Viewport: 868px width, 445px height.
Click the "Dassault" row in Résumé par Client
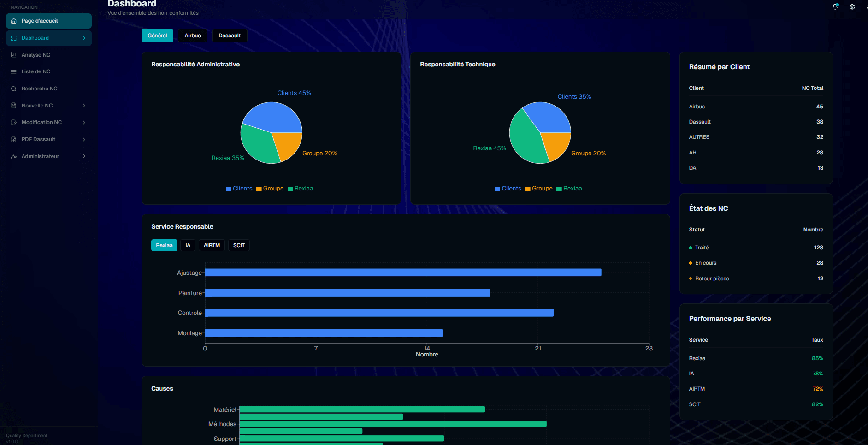pyautogui.click(x=756, y=122)
